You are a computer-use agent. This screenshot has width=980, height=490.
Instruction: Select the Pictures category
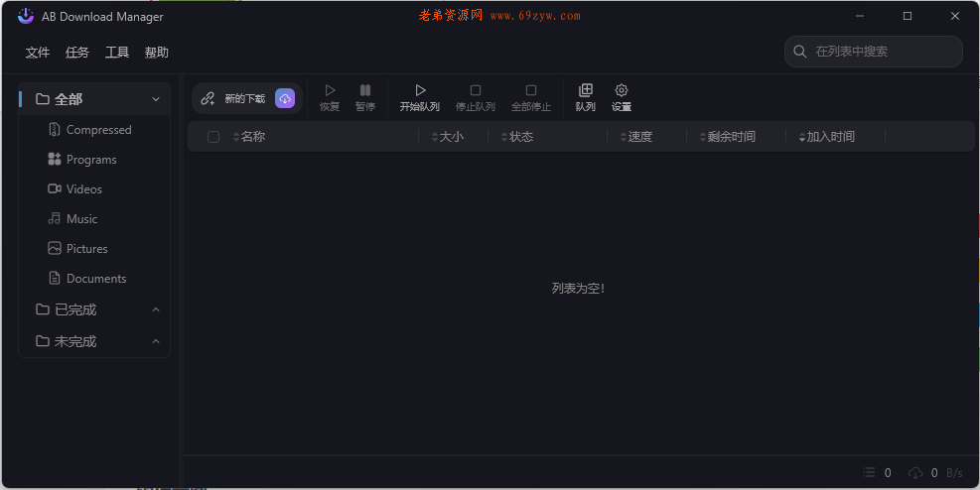pos(94,248)
